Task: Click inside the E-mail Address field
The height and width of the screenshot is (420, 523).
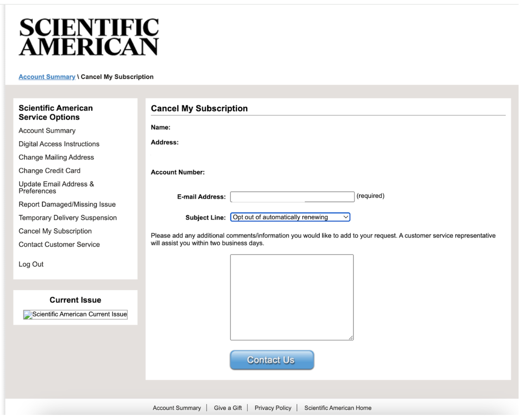Action: point(292,196)
